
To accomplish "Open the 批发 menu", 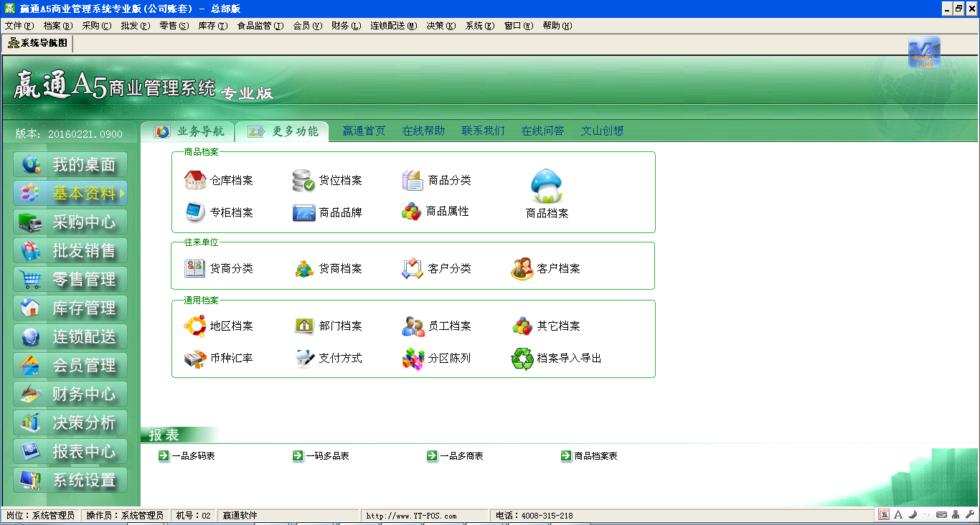I will (x=136, y=25).
